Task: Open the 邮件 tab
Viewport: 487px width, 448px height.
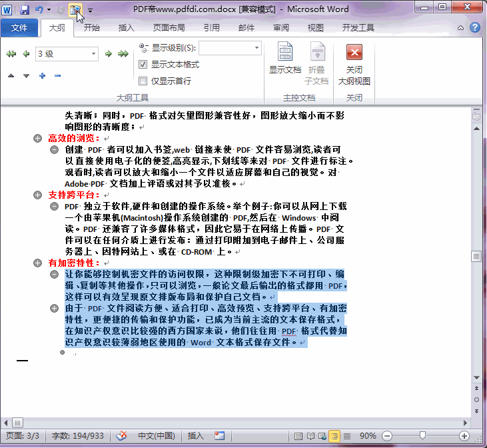Action: [x=246, y=28]
